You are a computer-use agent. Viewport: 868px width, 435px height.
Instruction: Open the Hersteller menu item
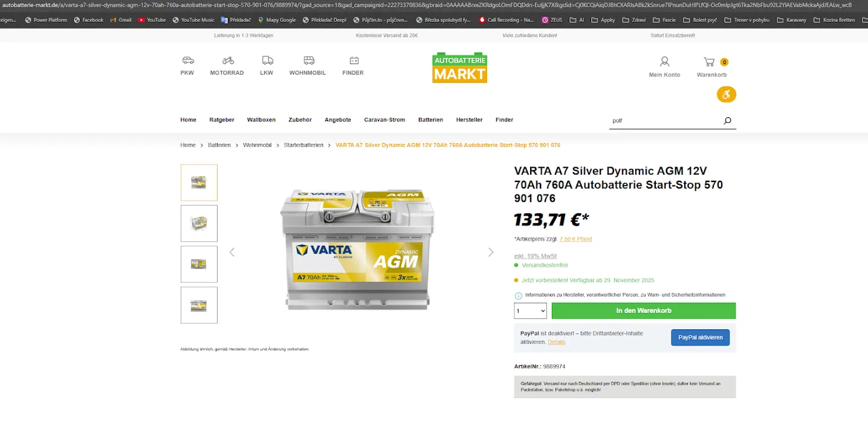pyautogui.click(x=469, y=120)
